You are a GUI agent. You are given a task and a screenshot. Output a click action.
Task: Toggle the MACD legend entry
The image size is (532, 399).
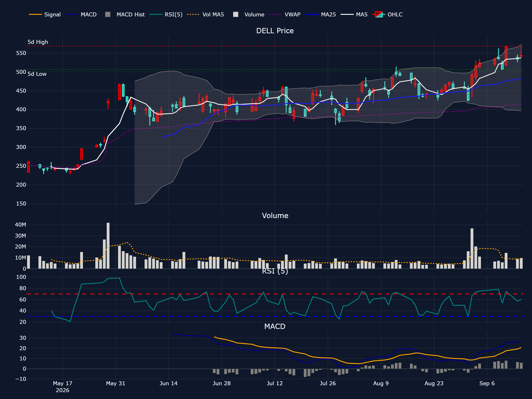pos(81,14)
